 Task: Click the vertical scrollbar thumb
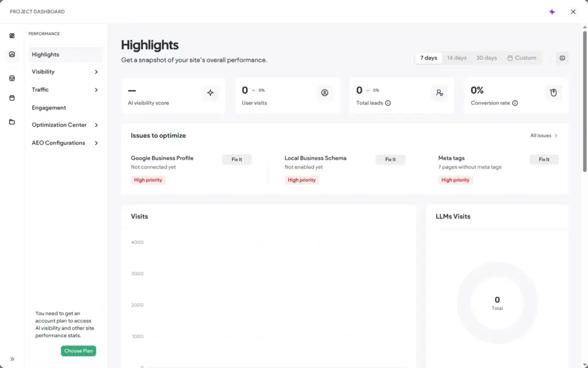[585, 101]
